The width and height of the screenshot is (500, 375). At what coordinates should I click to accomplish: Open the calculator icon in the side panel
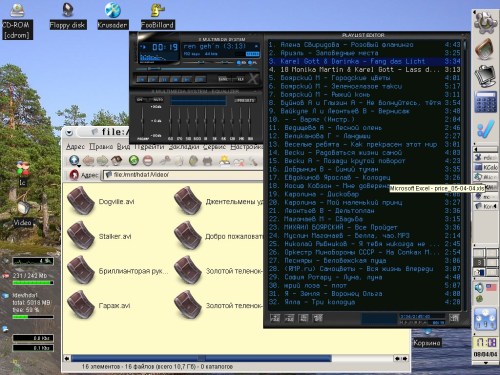tap(485, 102)
